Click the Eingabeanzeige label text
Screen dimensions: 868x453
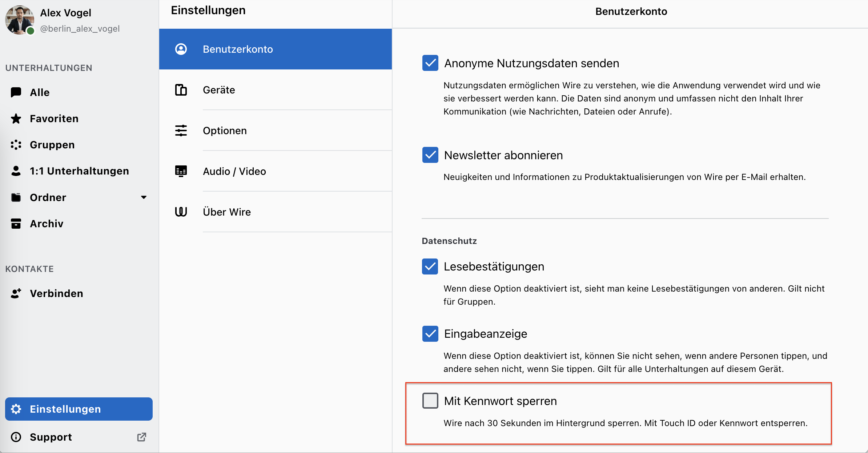(x=486, y=334)
